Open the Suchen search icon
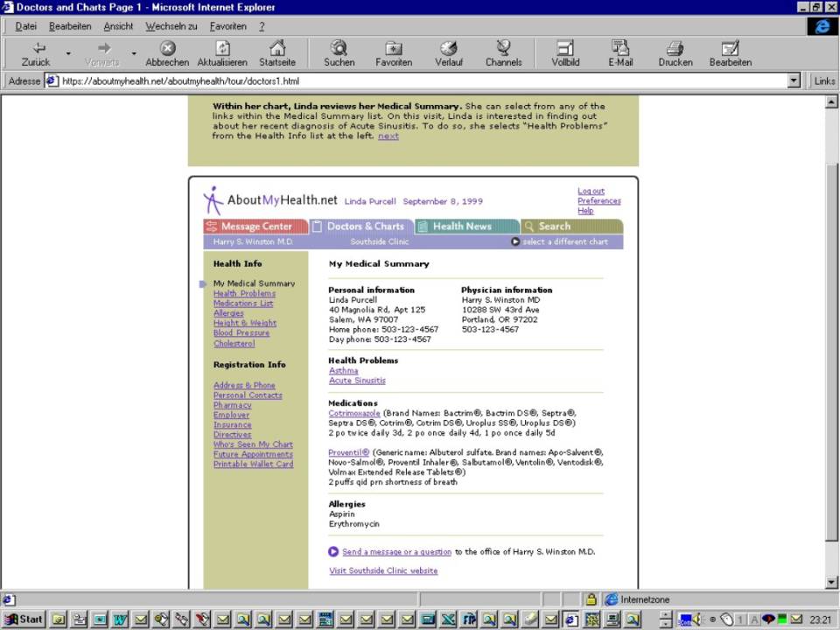The height and width of the screenshot is (630, 840). pos(339,48)
